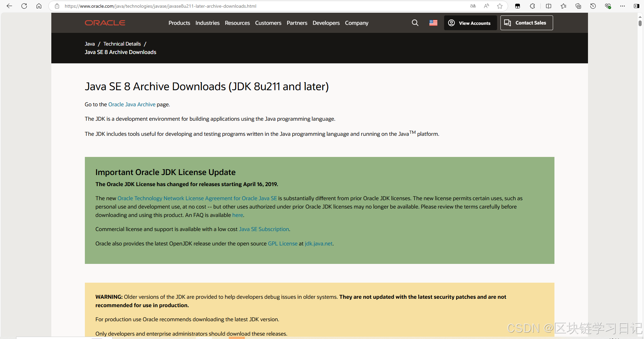Open the browser history icon
Image resolution: width=644 pixels, height=339 pixels.
click(593, 6)
